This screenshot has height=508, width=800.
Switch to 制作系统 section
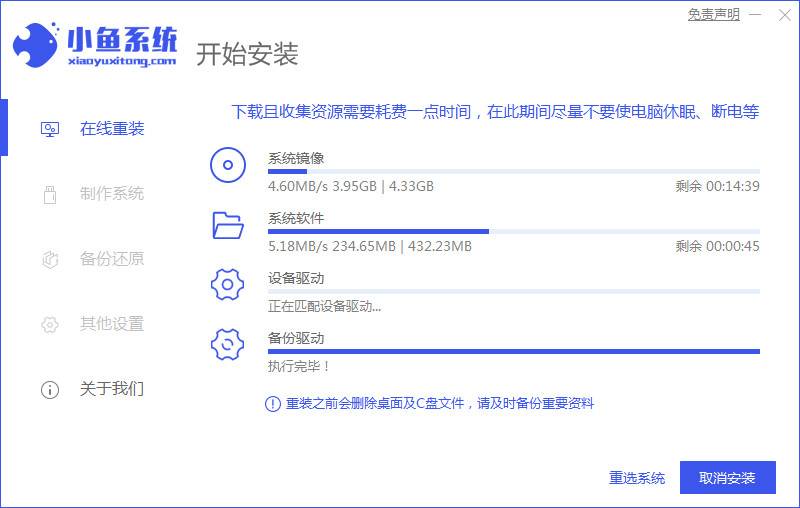click(x=112, y=194)
